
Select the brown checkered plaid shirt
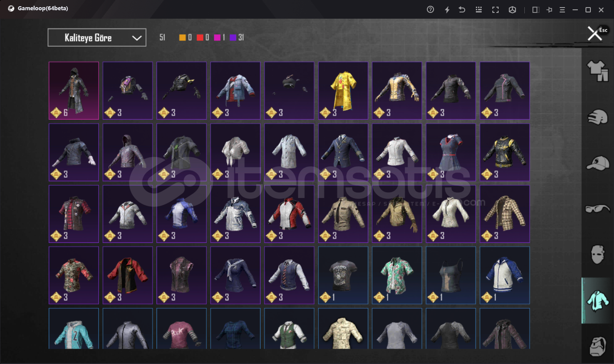click(x=505, y=214)
